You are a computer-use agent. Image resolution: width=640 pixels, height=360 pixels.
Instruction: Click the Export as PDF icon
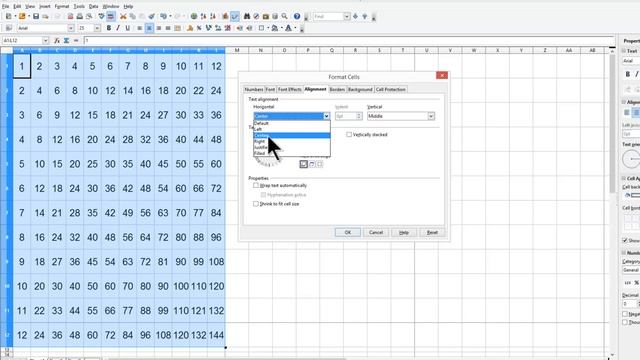pos(70,16)
